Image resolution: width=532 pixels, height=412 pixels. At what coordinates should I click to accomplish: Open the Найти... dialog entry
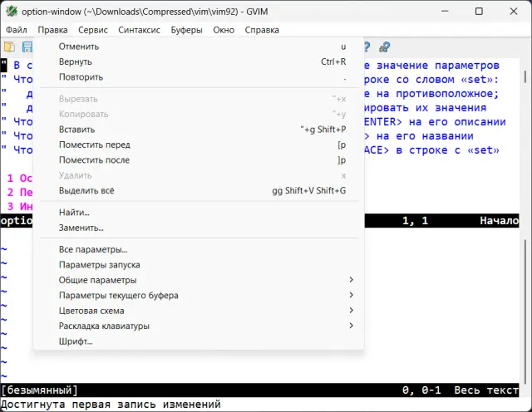(x=199, y=213)
